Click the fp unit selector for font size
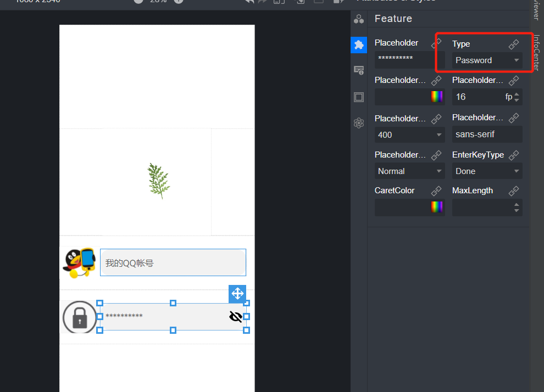This screenshot has height=392, width=544. (509, 97)
